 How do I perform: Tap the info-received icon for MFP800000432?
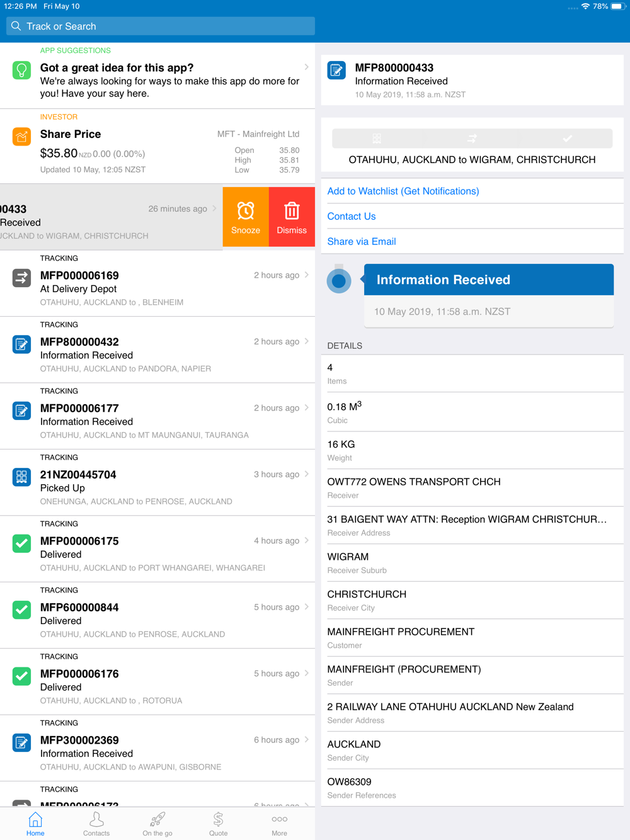coord(21,344)
